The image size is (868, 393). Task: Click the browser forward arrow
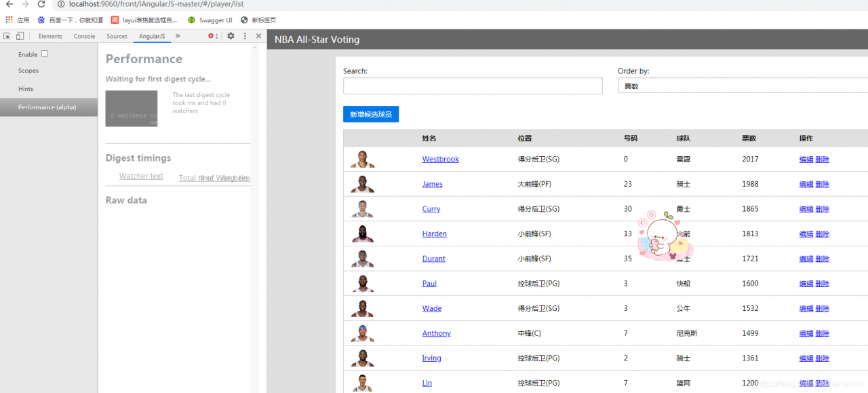pyautogui.click(x=25, y=4)
